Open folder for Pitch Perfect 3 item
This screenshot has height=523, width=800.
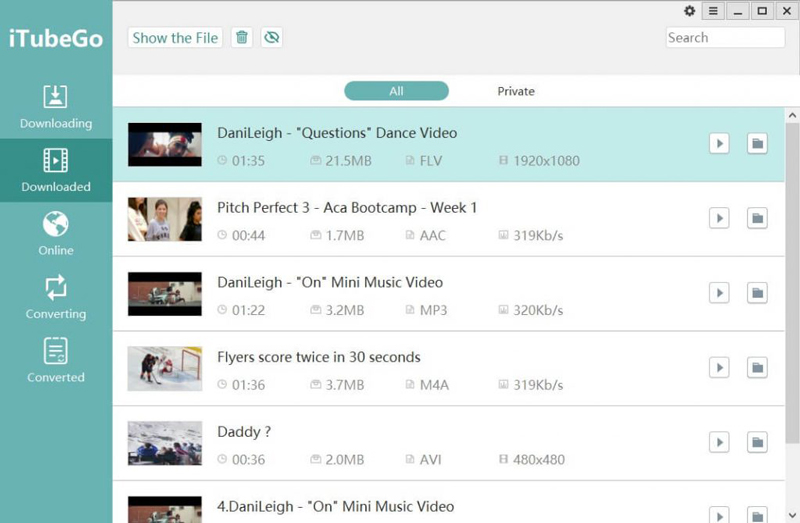pyautogui.click(x=757, y=218)
